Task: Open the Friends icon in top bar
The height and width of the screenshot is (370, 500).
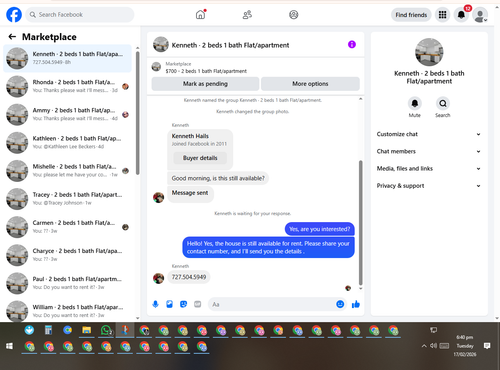Action: 247,15
